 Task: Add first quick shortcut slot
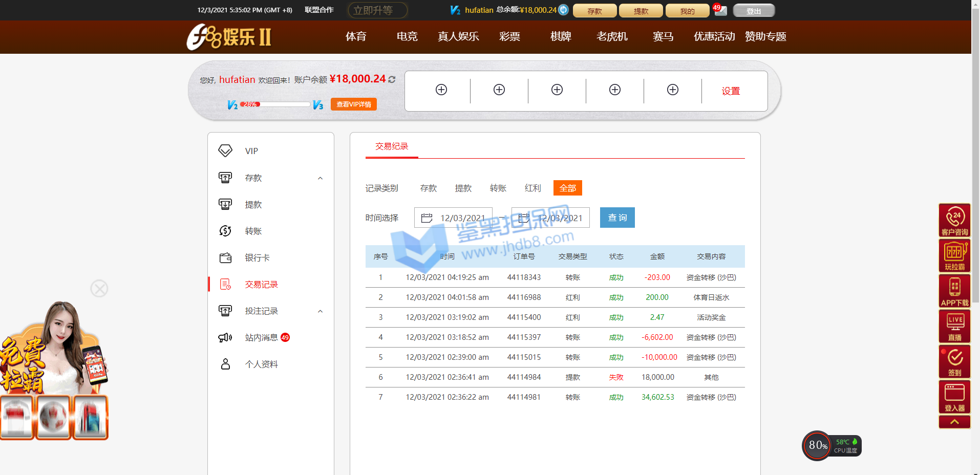(441, 90)
